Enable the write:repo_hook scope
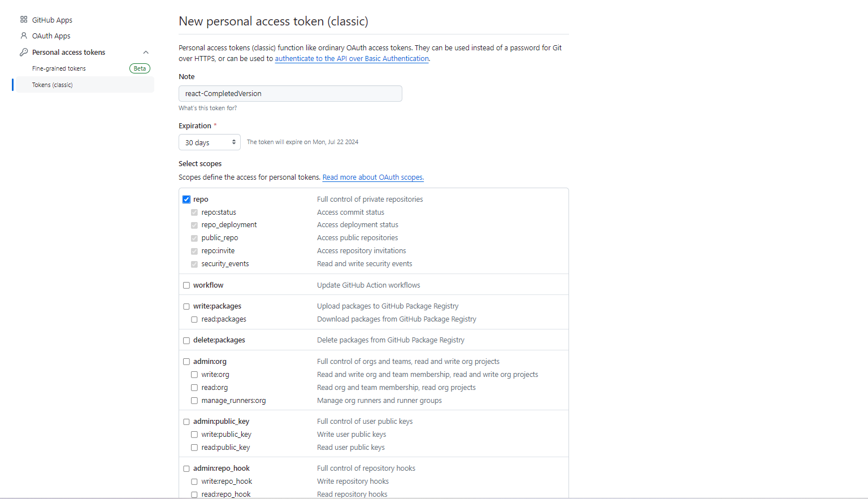The image size is (868, 499). point(194,481)
